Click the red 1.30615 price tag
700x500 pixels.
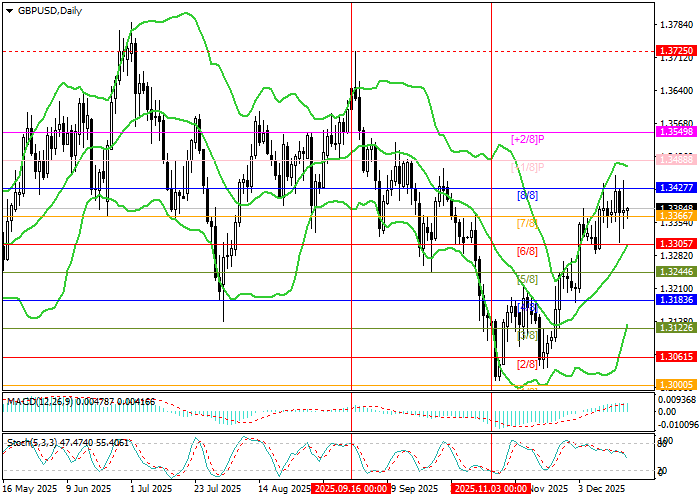(x=672, y=356)
